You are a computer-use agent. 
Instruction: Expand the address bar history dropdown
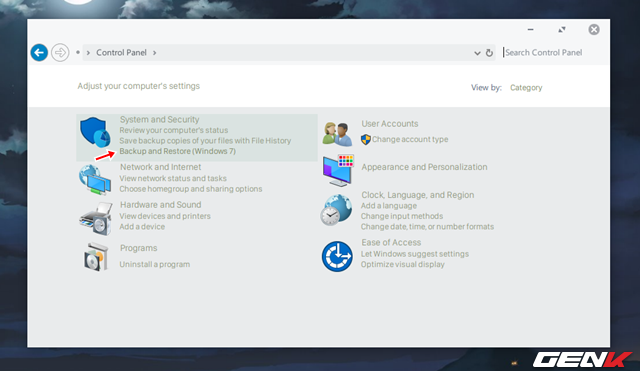pos(477,53)
